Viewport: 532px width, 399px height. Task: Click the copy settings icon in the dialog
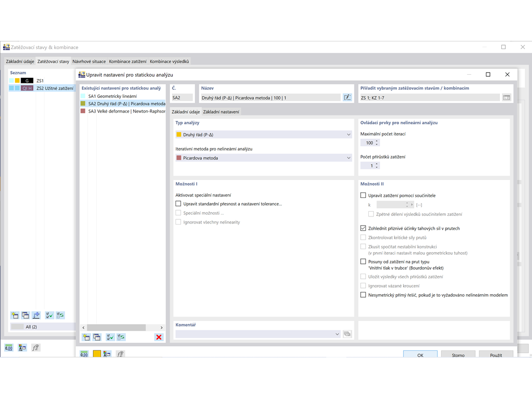[x=96, y=337]
